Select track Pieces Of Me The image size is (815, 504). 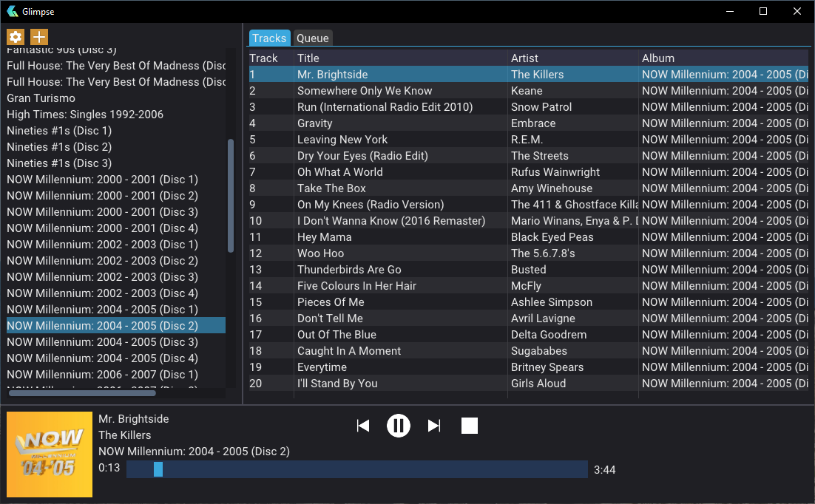(x=529, y=302)
